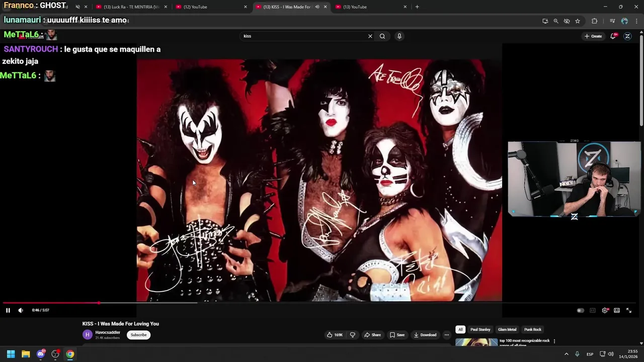Open YouTube Create menu
This screenshot has height=362, width=644.
click(x=594, y=36)
